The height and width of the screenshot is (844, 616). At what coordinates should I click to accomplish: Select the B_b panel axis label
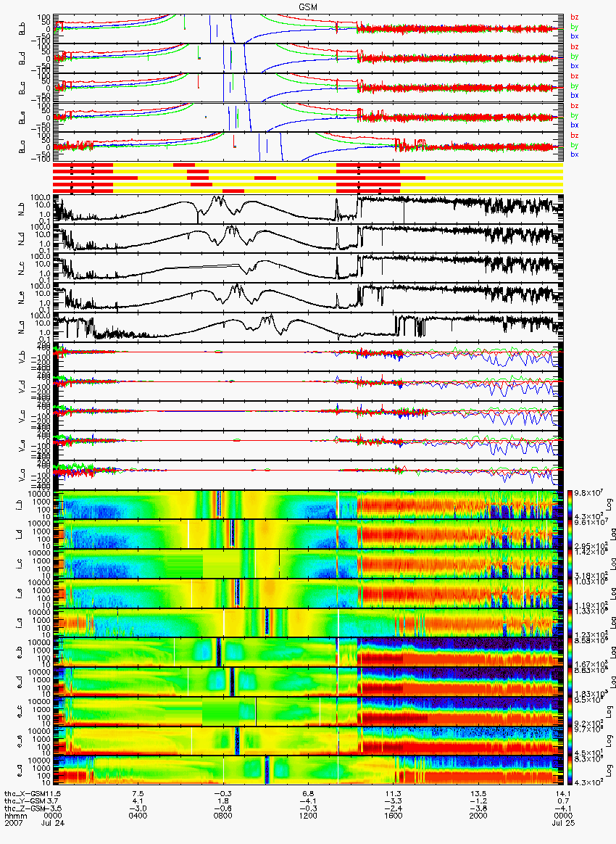22,29
